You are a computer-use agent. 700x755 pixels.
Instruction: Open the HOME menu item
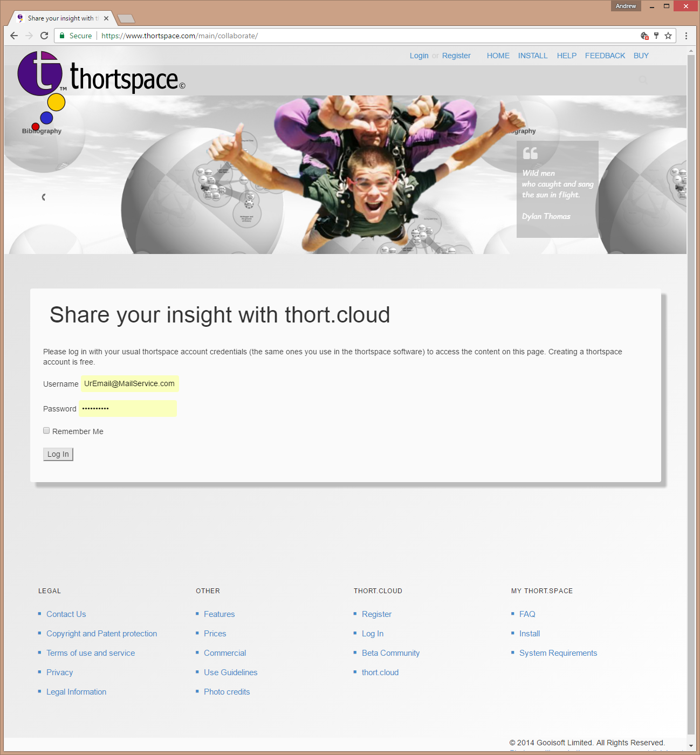498,56
